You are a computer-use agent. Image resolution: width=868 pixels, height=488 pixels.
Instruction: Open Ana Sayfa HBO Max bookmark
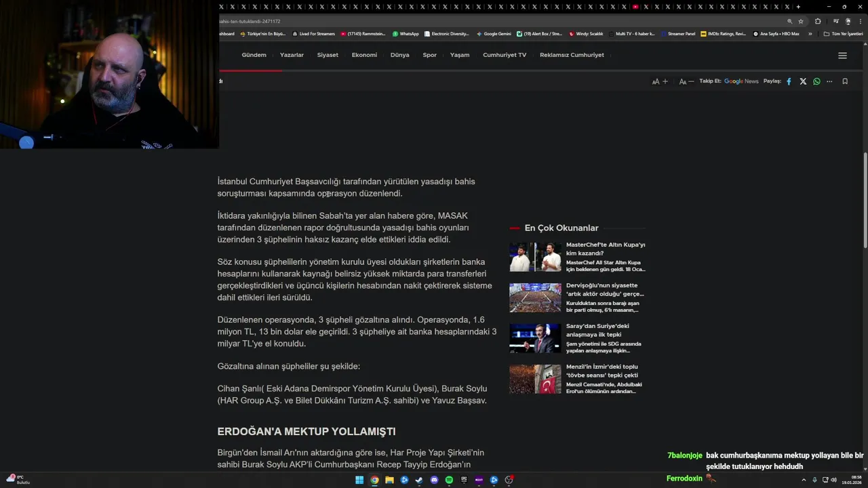(776, 33)
